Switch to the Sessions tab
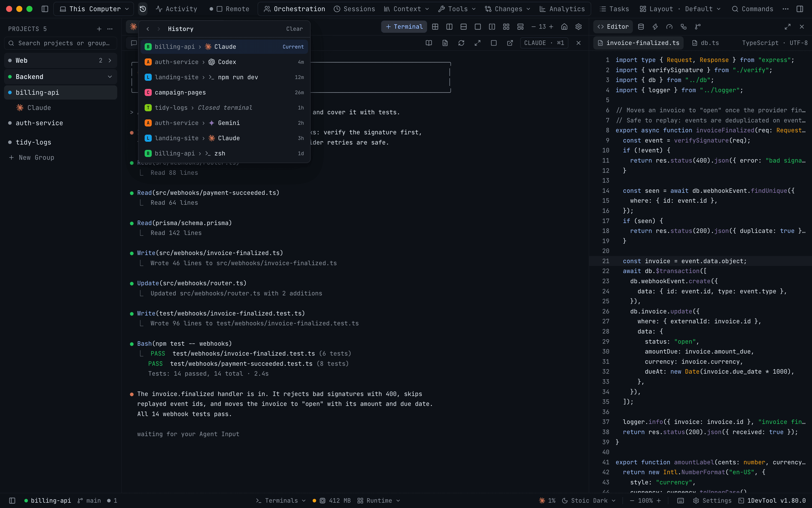Image resolution: width=812 pixels, height=508 pixels. tap(354, 9)
